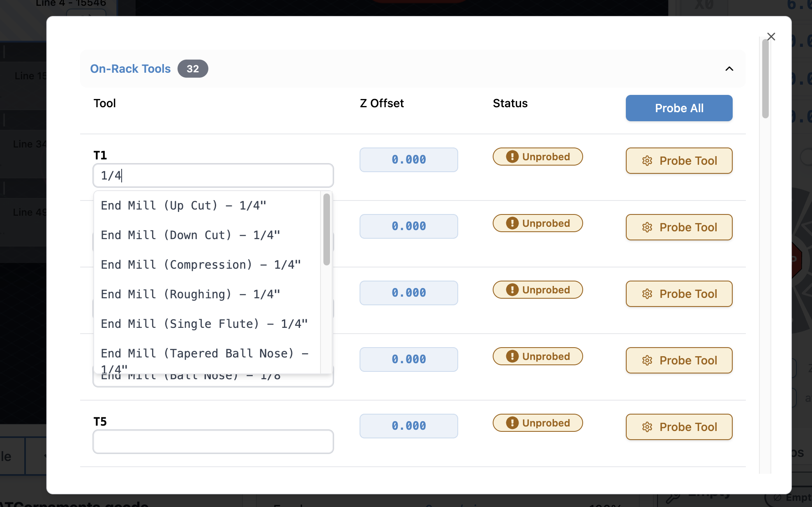This screenshot has width=812, height=507.
Task: Click the warning icon in T5 Unprobed badge
Action: coord(512,423)
